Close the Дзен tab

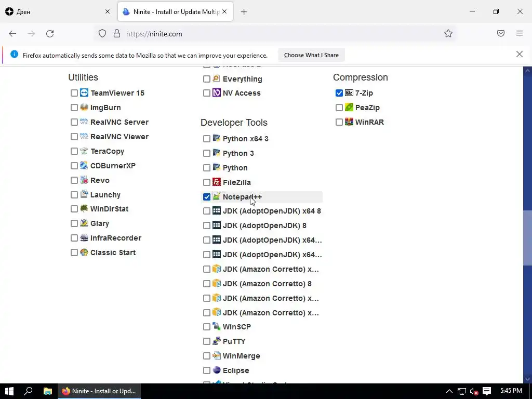point(107,11)
